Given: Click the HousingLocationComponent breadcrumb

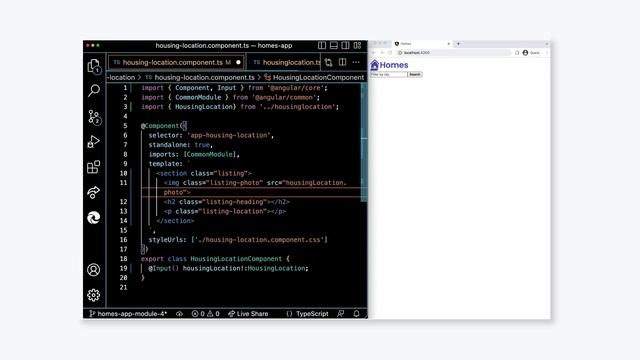Looking at the screenshot, I should tap(314, 77).
